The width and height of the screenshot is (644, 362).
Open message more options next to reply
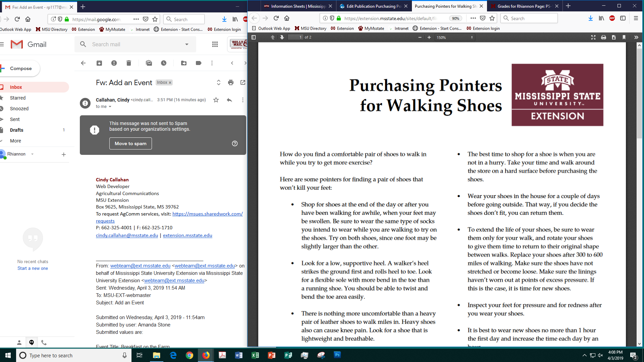tap(243, 100)
